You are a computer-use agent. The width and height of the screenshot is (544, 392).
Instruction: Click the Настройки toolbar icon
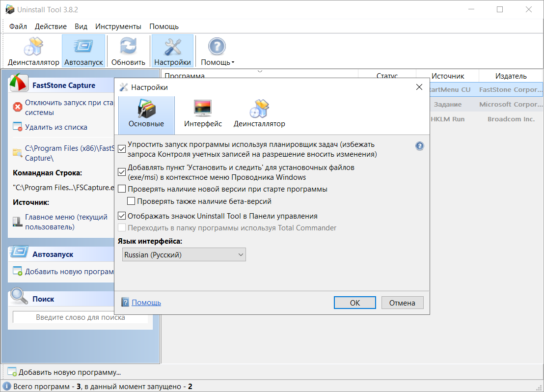[172, 51]
